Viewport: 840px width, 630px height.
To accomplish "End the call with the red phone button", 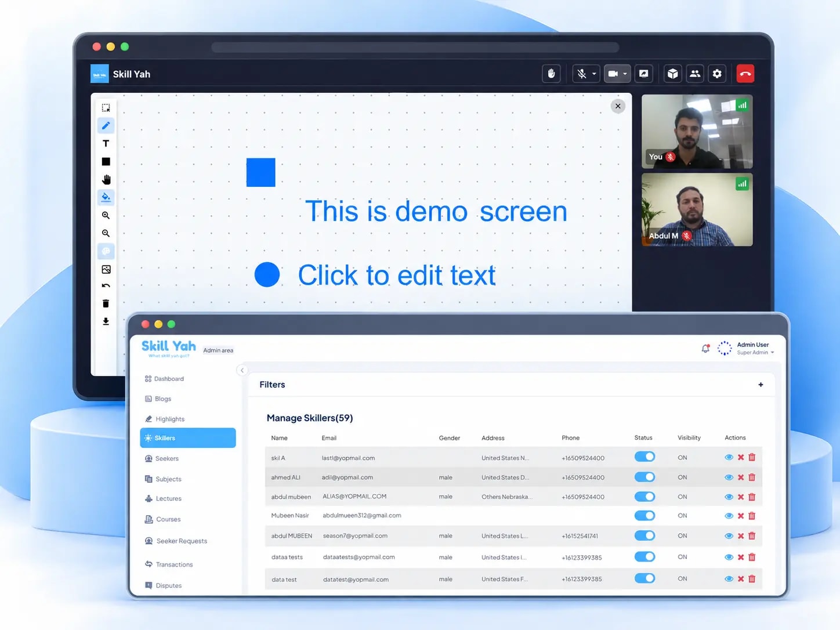I will [x=745, y=74].
